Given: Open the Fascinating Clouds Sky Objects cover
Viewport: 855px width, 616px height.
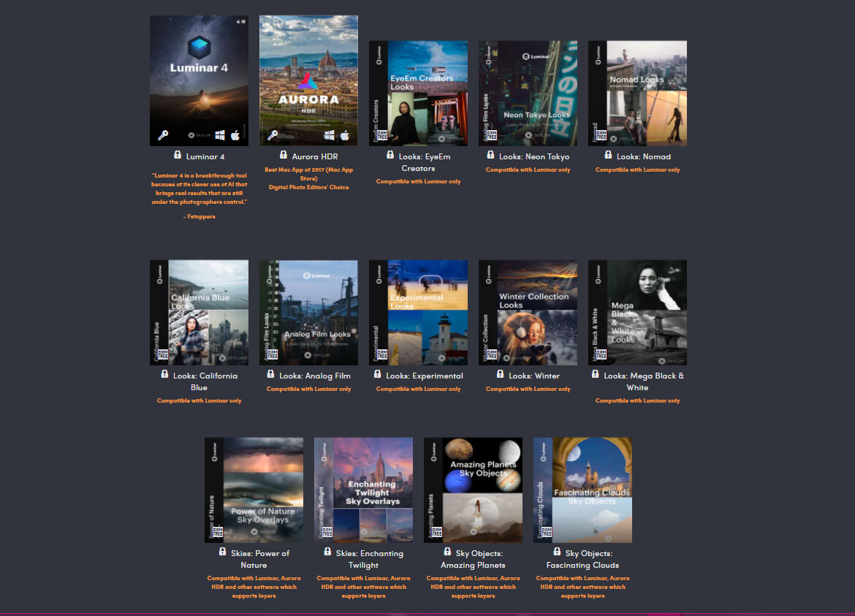Looking at the screenshot, I should (x=582, y=490).
